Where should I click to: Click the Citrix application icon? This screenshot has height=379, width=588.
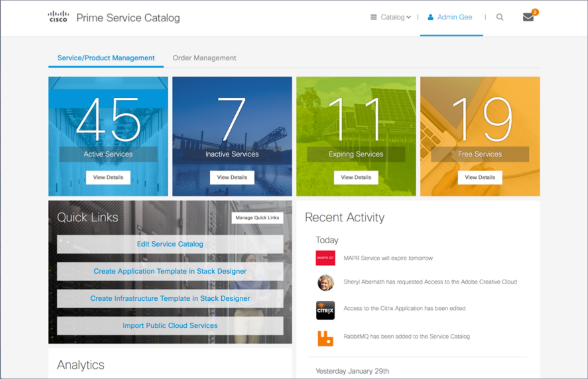click(x=325, y=310)
